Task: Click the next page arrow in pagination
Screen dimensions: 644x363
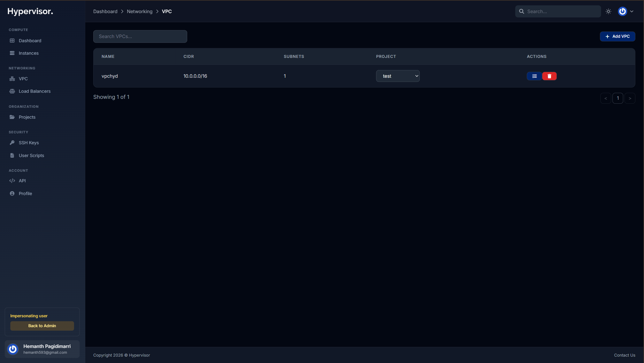Action: coord(630,98)
